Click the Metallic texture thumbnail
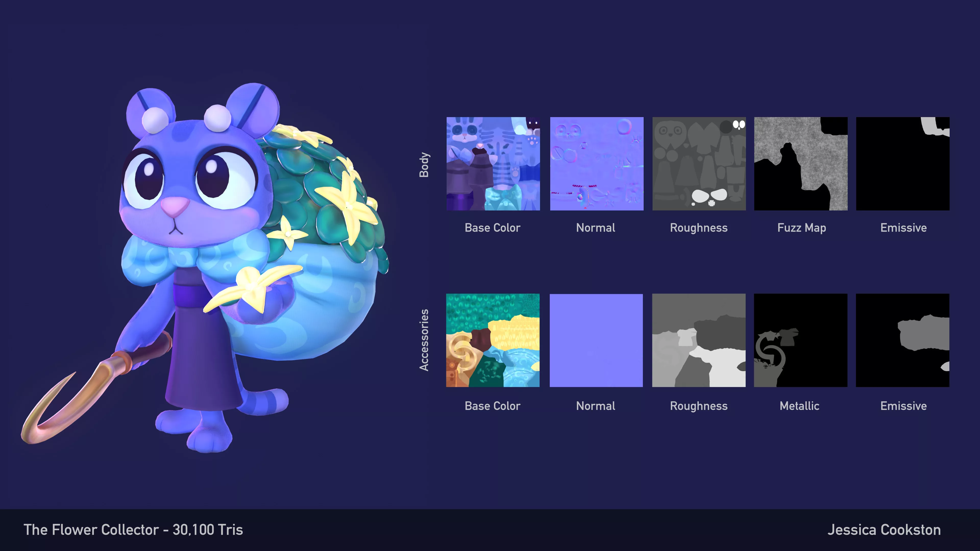The height and width of the screenshot is (551, 980). pos(801,340)
